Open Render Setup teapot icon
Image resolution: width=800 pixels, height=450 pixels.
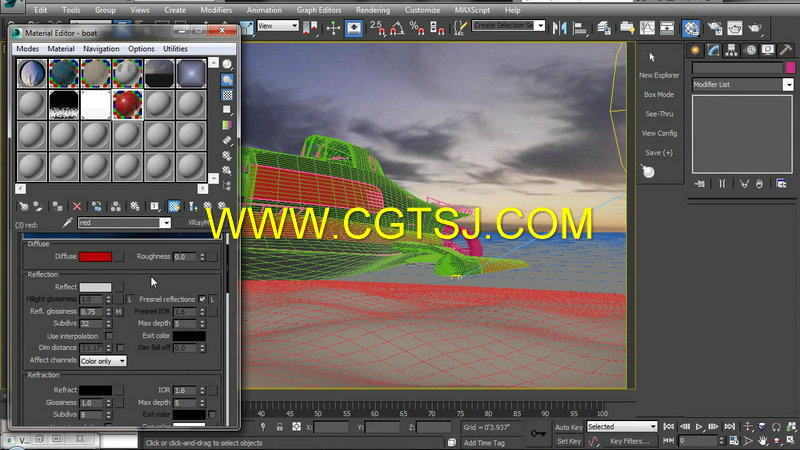click(714, 28)
